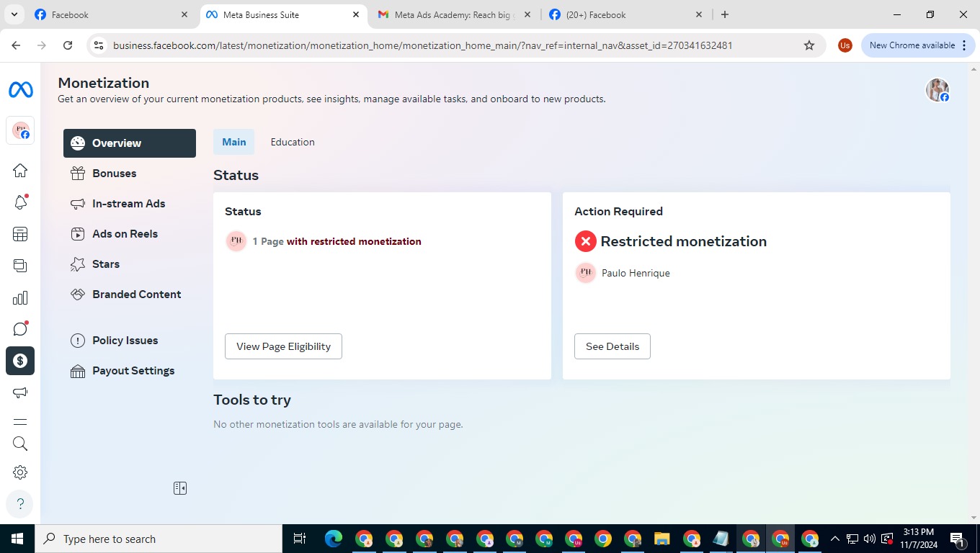Image resolution: width=980 pixels, height=553 pixels.
Task: Open the Home icon in left rail
Action: pos(20,170)
